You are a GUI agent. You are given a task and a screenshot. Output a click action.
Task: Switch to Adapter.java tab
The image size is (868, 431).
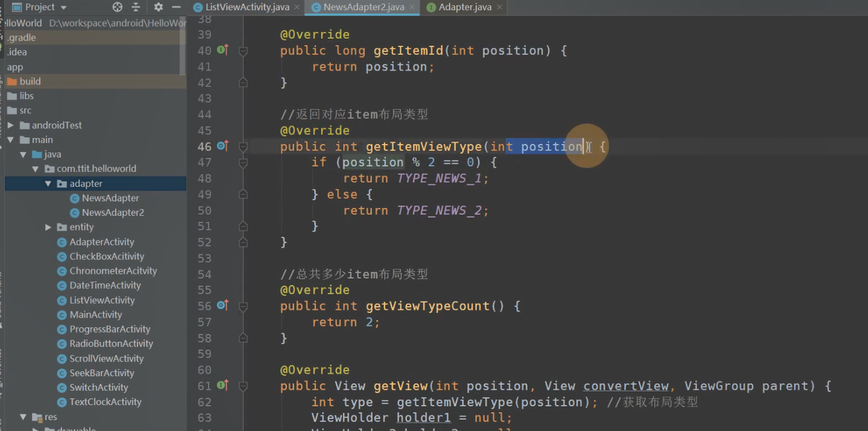pos(465,7)
